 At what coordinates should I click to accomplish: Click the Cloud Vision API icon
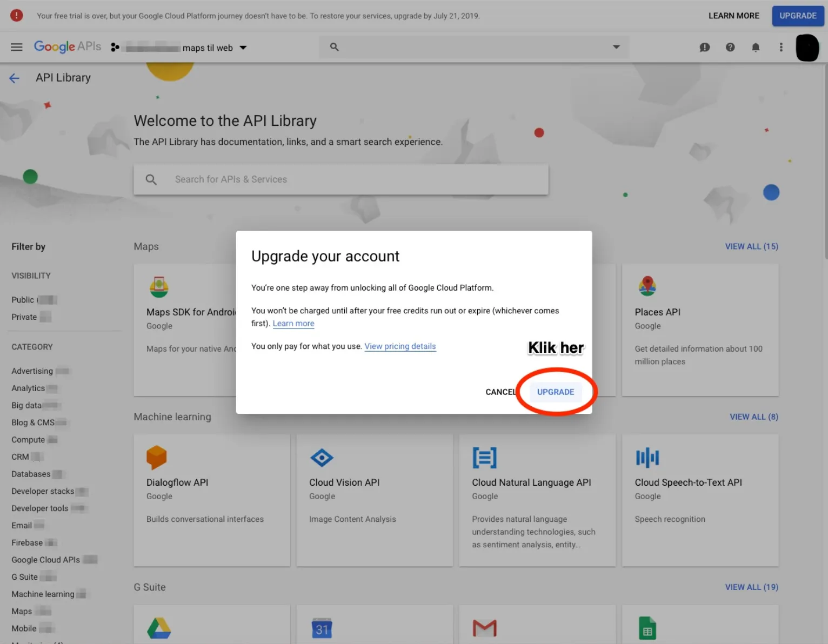(x=322, y=458)
